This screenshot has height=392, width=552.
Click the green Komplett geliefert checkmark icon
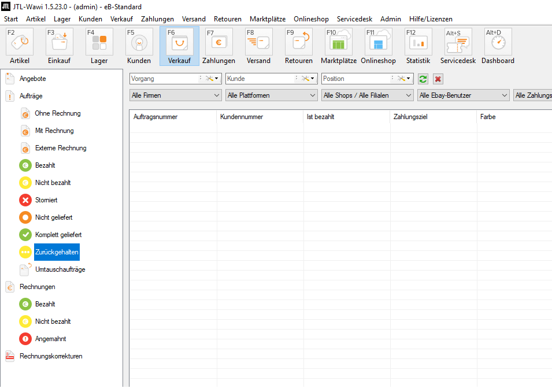(25, 235)
